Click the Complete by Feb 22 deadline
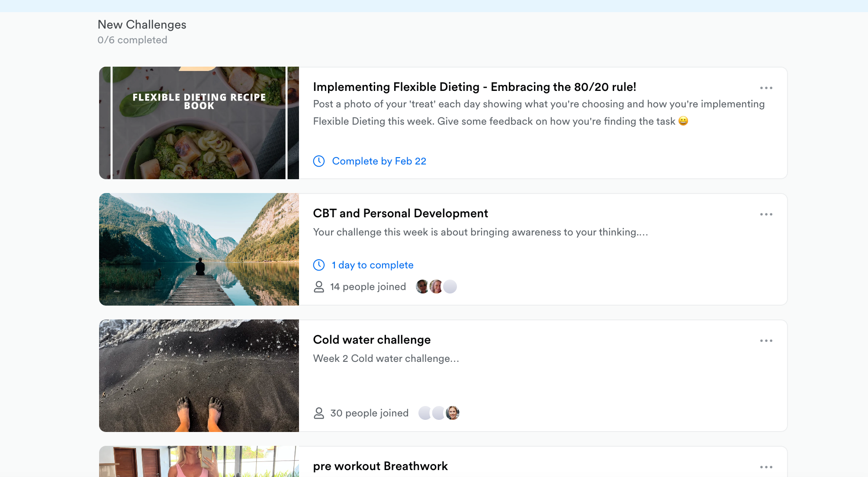868x477 pixels. coord(379,161)
